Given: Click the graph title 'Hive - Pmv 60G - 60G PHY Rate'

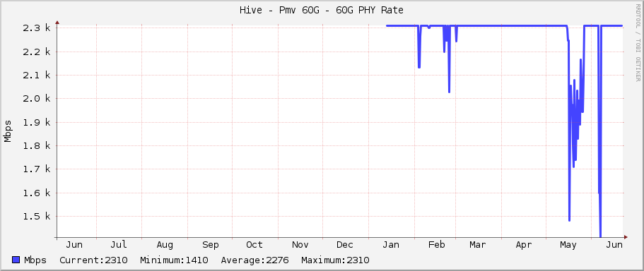Looking at the screenshot, I should [321, 10].
